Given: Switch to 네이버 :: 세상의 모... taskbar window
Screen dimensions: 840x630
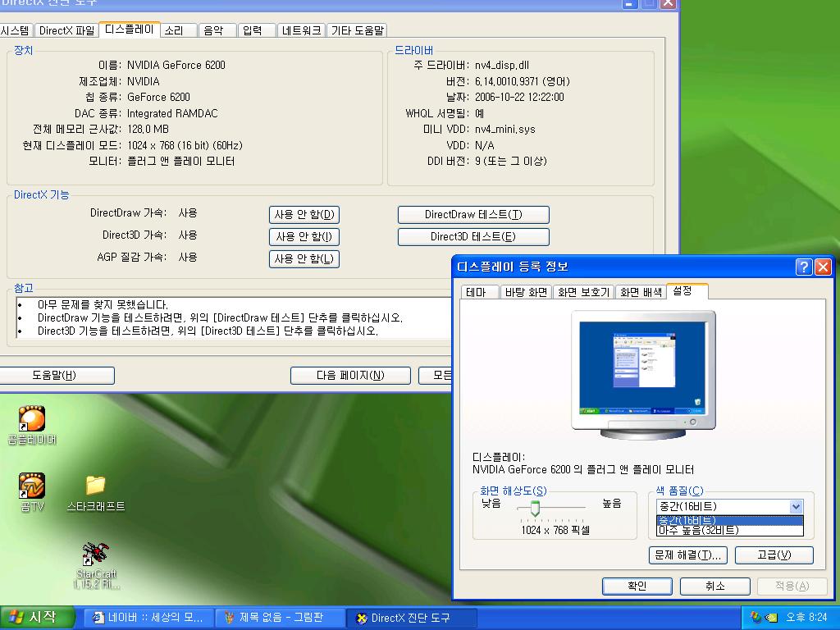Looking at the screenshot, I should [x=148, y=618].
